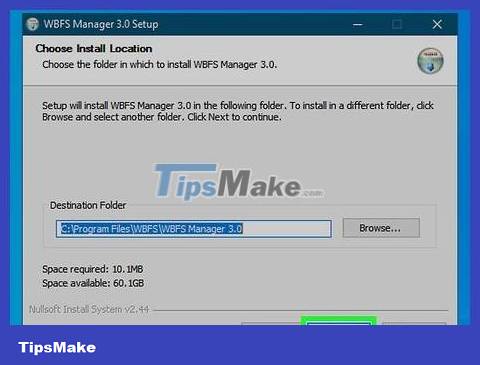Image resolution: width=480 pixels, height=365 pixels.
Task: Click the Browse... button
Action: click(x=381, y=228)
